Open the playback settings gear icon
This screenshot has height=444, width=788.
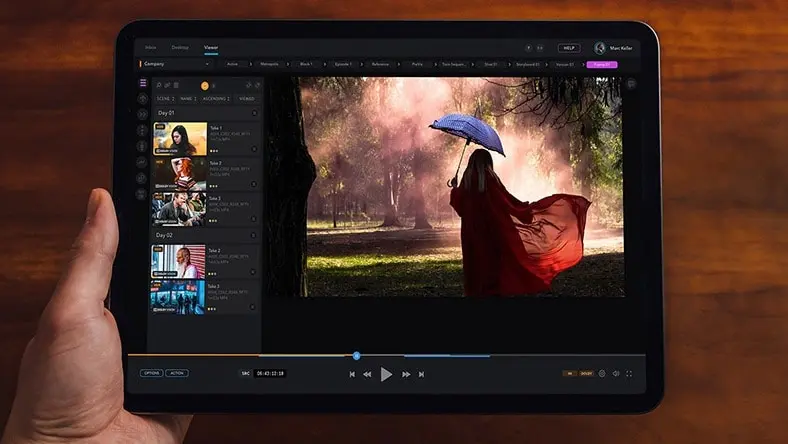(x=602, y=374)
